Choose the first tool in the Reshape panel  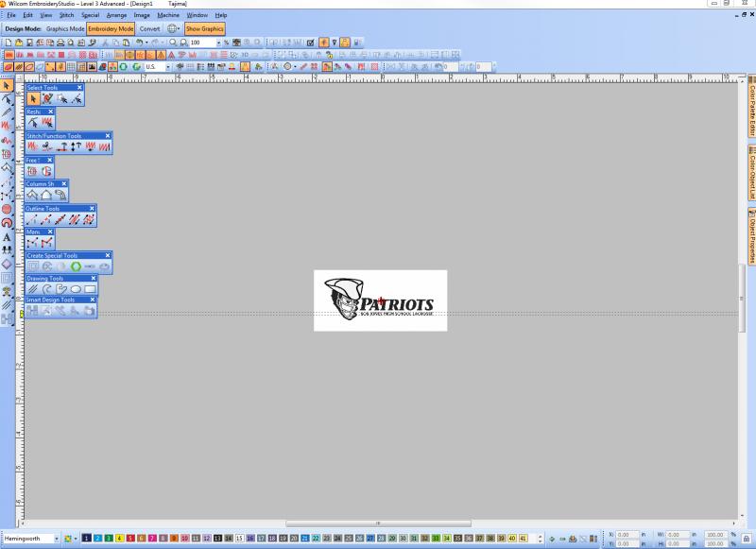tap(33, 123)
